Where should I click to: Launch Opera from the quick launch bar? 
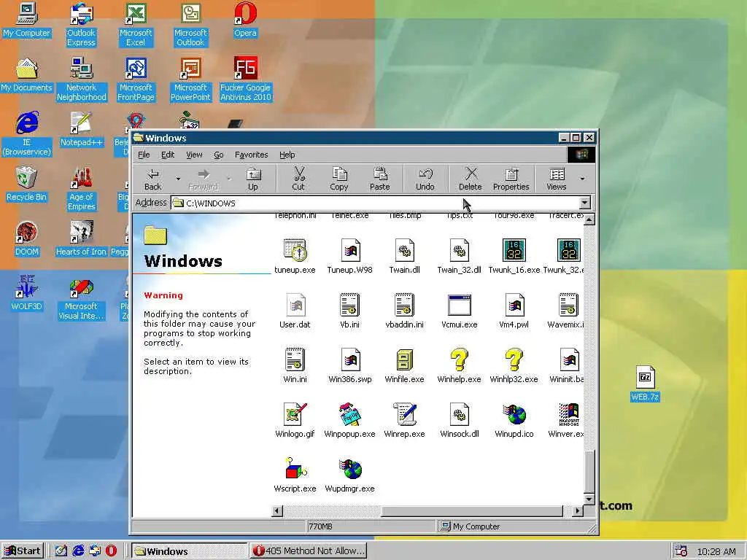[111, 551]
